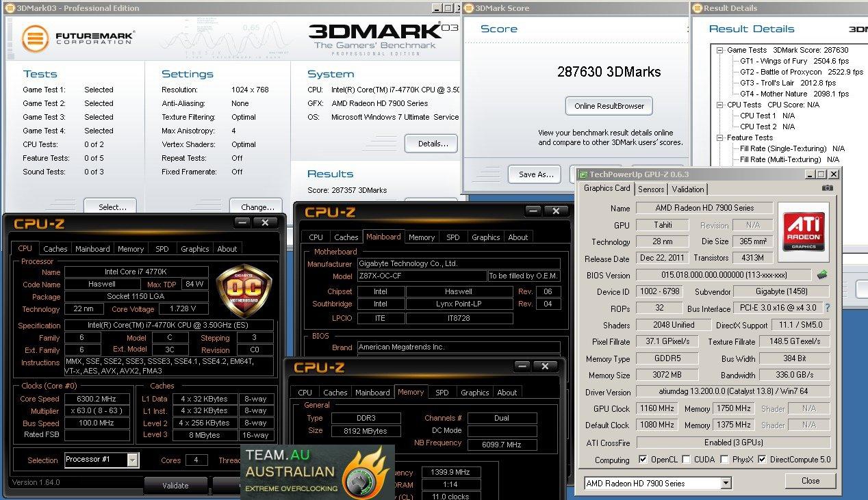Select the GT1 - Wings of Fury result
868x500 pixels.
point(794,61)
